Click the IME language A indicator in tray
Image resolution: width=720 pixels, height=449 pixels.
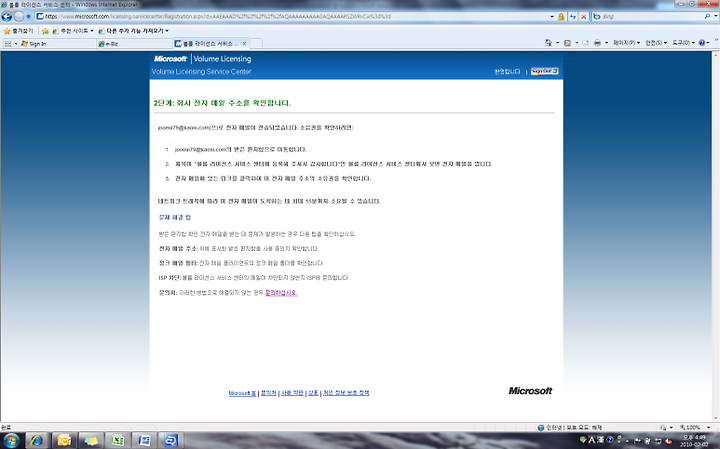pos(591,440)
